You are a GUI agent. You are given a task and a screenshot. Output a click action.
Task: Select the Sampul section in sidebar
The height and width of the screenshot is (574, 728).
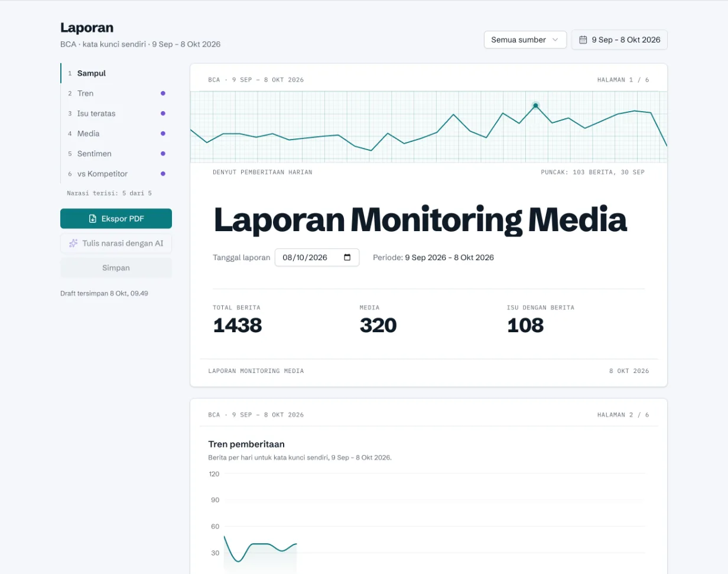click(x=116, y=73)
